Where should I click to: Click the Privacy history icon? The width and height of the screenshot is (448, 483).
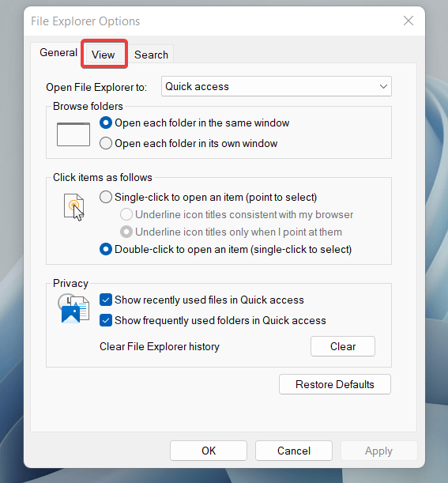tap(73, 308)
